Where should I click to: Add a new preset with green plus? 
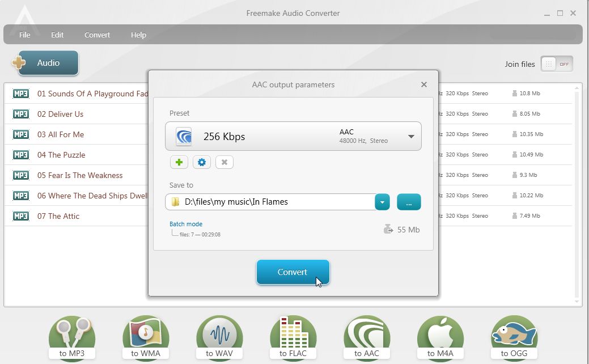(179, 162)
